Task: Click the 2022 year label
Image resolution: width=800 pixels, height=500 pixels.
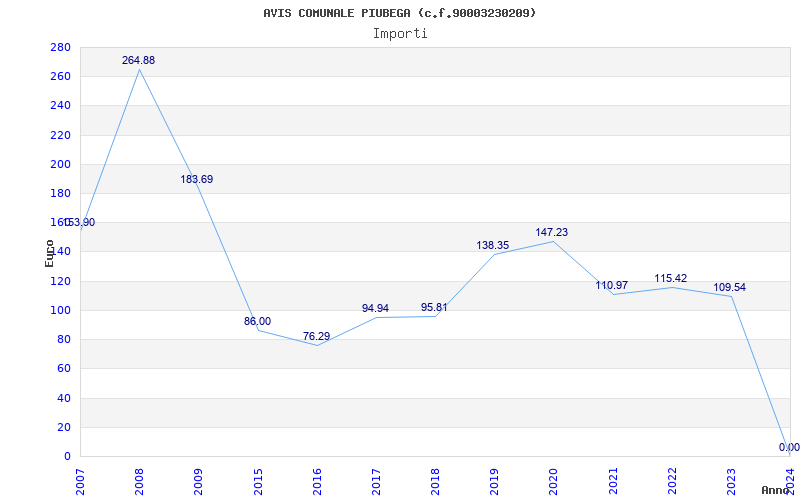Action: click(x=672, y=481)
